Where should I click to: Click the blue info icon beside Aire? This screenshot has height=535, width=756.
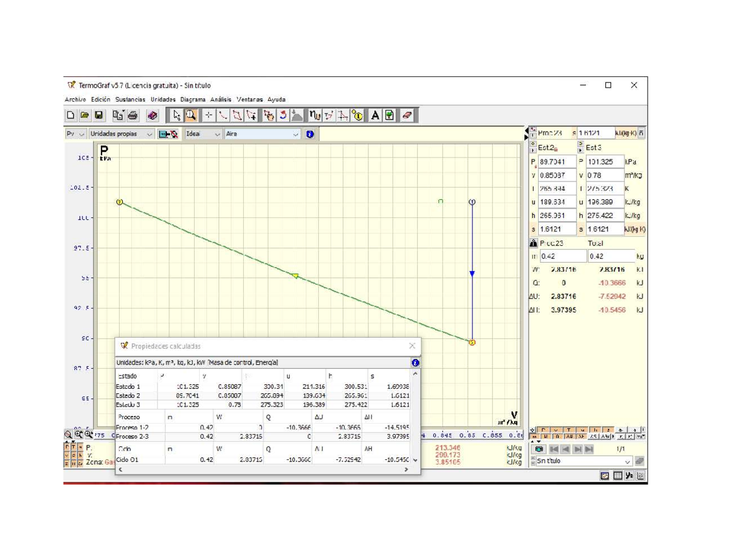(310, 134)
